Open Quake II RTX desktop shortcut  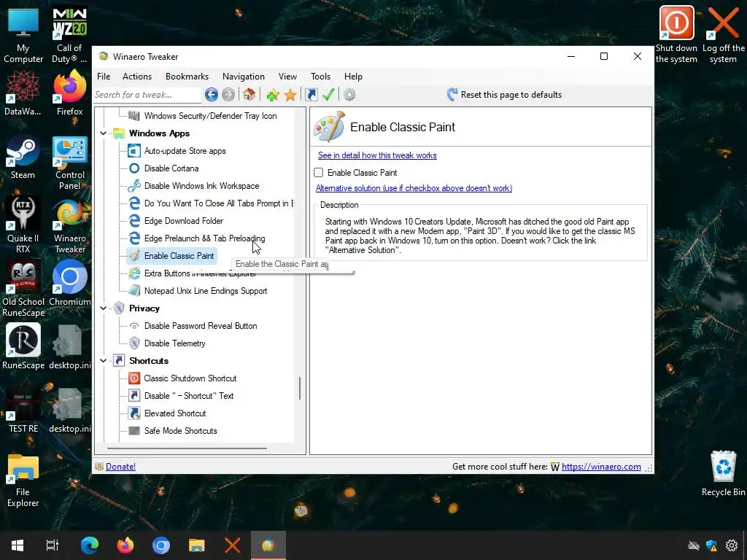pos(23,225)
